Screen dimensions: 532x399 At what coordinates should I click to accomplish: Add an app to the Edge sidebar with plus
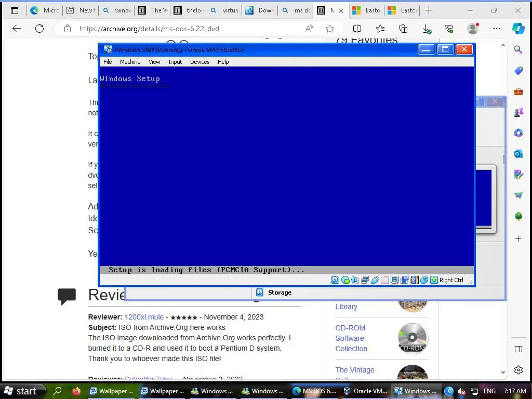[x=518, y=239]
